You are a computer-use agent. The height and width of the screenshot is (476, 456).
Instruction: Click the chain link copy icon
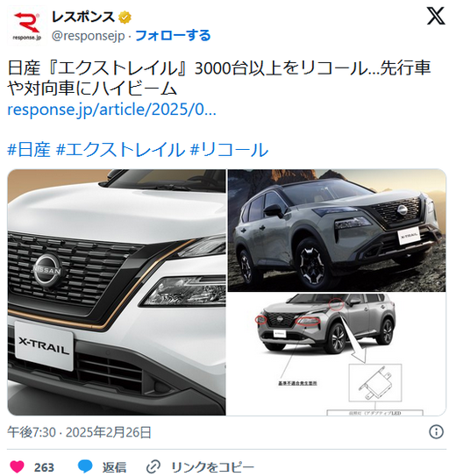click(153, 467)
